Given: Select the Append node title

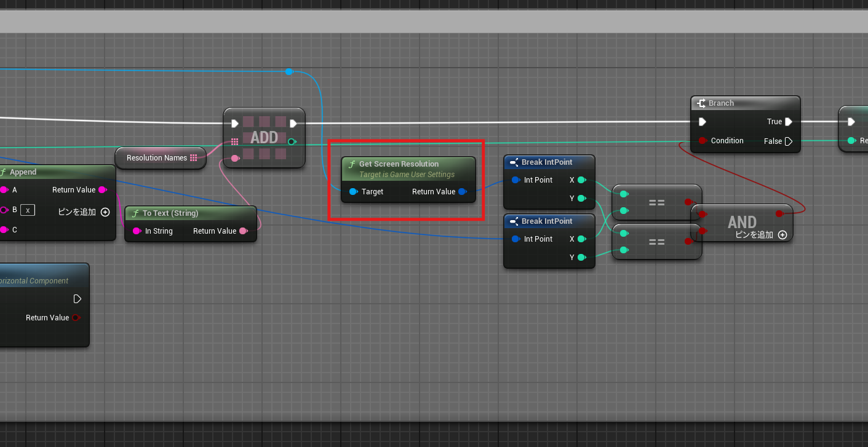Looking at the screenshot, I should pyautogui.click(x=23, y=172).
